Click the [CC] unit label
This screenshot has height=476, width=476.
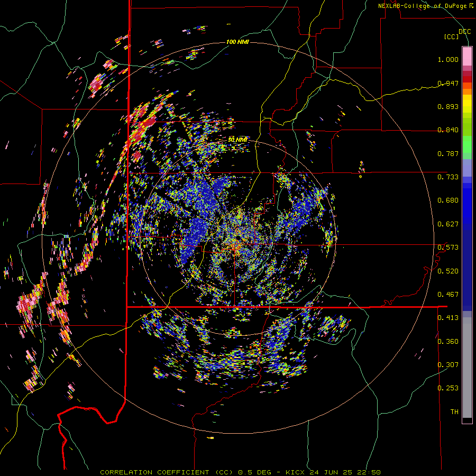(x=452, y=36)
